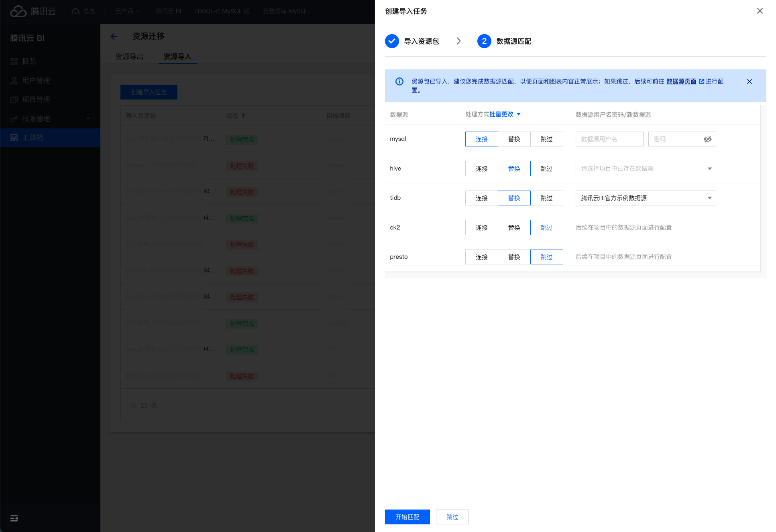Dismiss the blue info banner

[749, 81]
